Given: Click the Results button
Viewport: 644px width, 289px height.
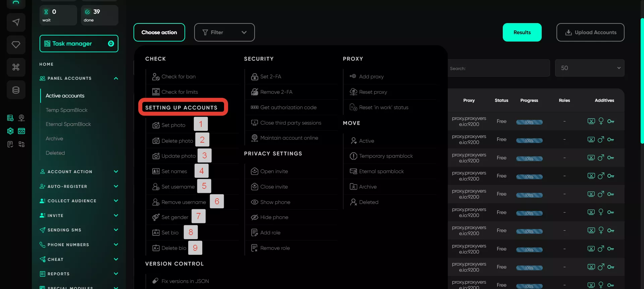Looking at the screenshot, I should click(x=522, y=32).
